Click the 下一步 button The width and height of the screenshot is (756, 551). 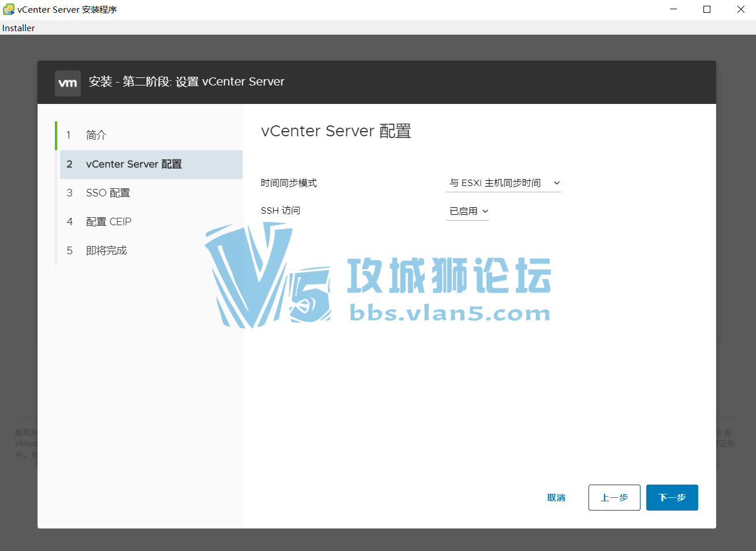tap(672, 497)
